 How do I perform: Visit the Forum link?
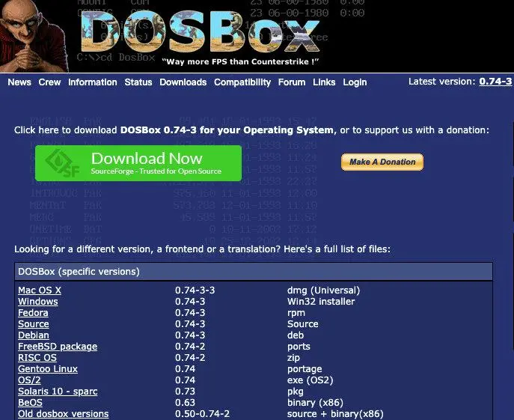click(x=292, y=82)
